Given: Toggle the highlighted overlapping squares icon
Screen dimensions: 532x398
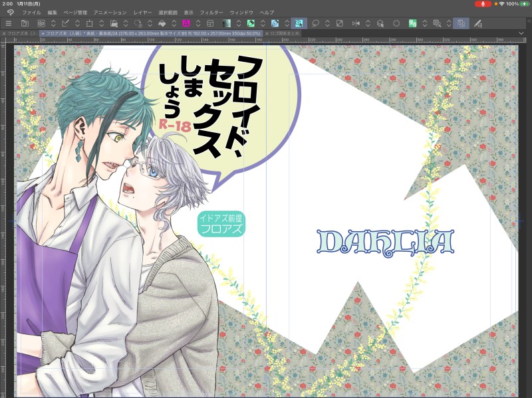Looking at the screenshot, I should pyautogui.click(x=461, y=23).
